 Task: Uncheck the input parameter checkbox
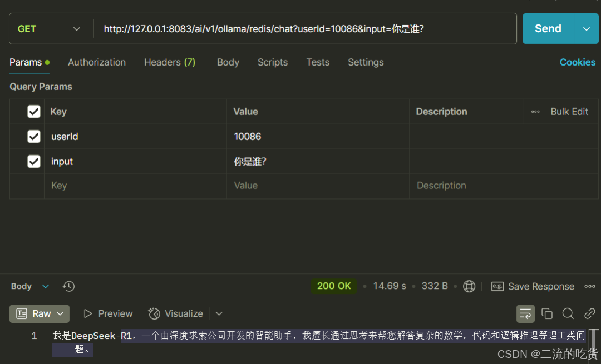34,162
